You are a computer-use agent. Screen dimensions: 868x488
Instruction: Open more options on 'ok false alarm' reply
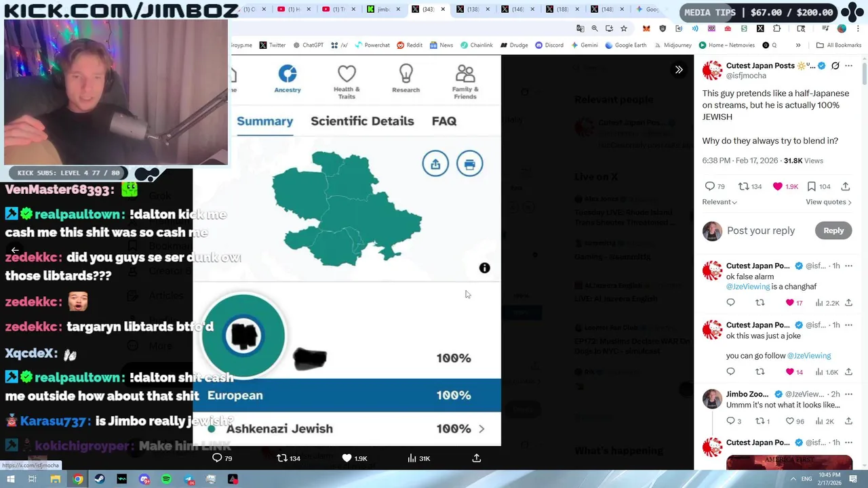(848, 266)
